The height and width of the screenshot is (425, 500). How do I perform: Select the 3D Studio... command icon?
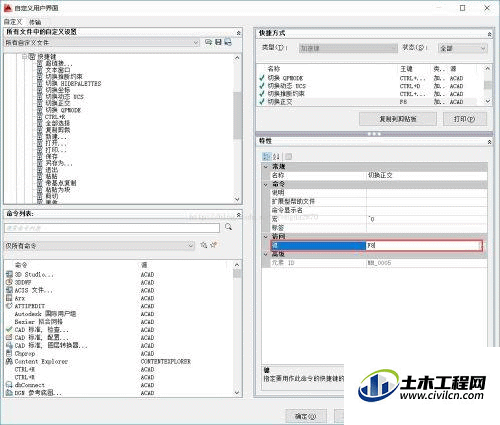coord(9,274)
